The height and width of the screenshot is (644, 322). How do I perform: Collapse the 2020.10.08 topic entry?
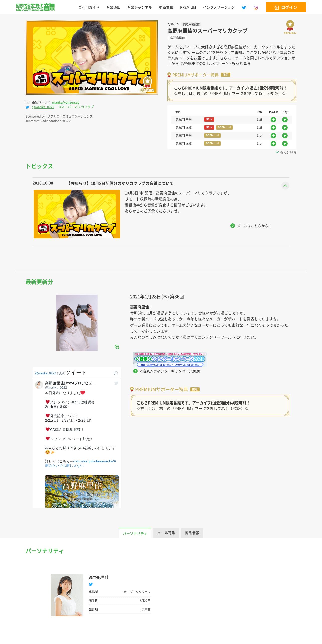click(285, 186)
